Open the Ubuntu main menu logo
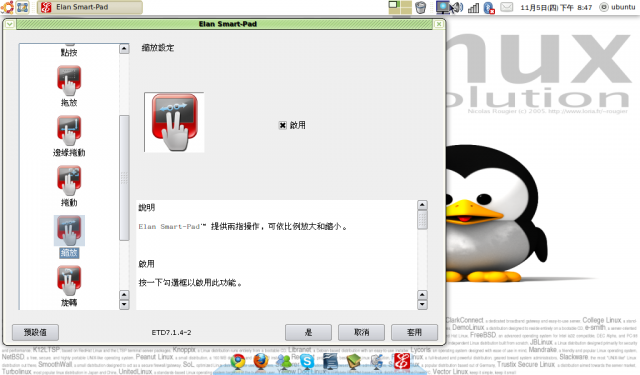This screenshot has width=640, height=375. (7, 7)
